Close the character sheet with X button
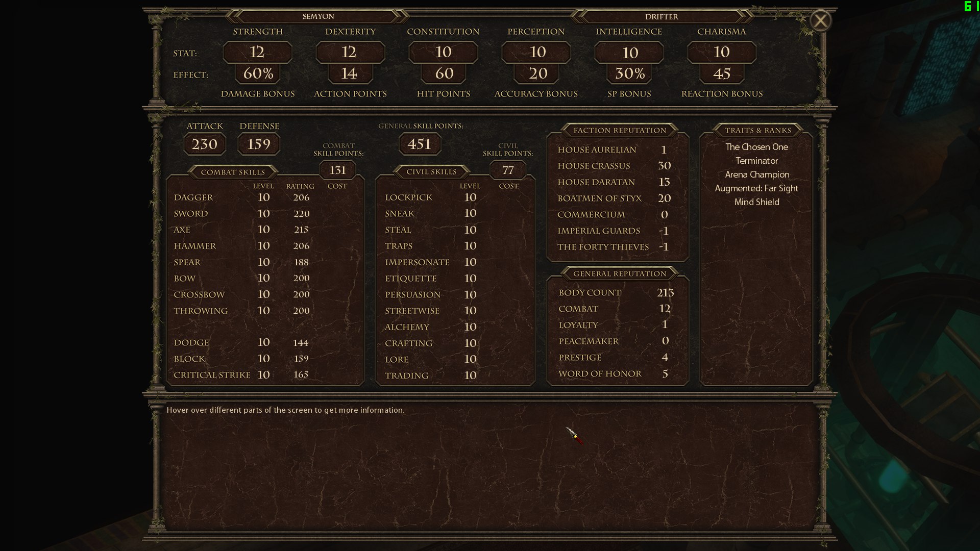 [x=820, y=21]
